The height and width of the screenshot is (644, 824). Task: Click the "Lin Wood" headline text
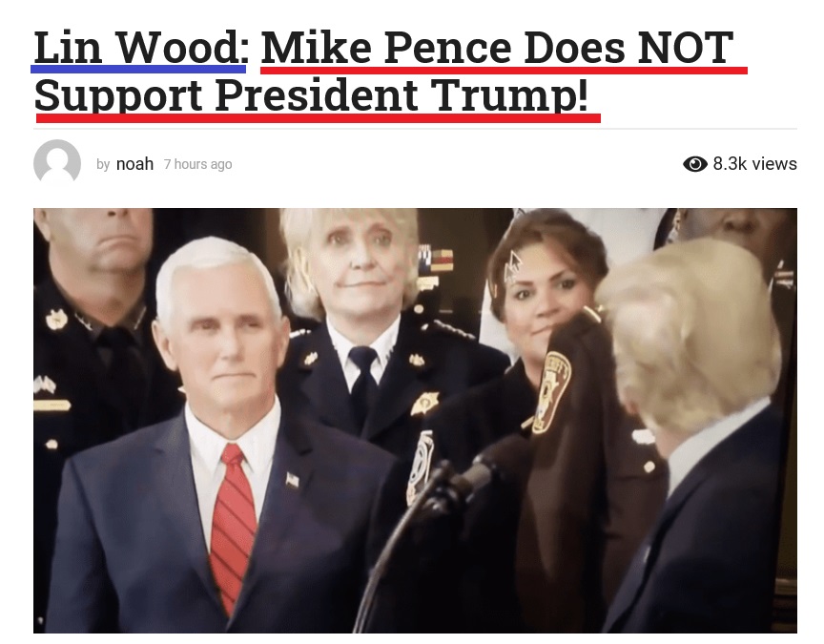pos(136,48)
